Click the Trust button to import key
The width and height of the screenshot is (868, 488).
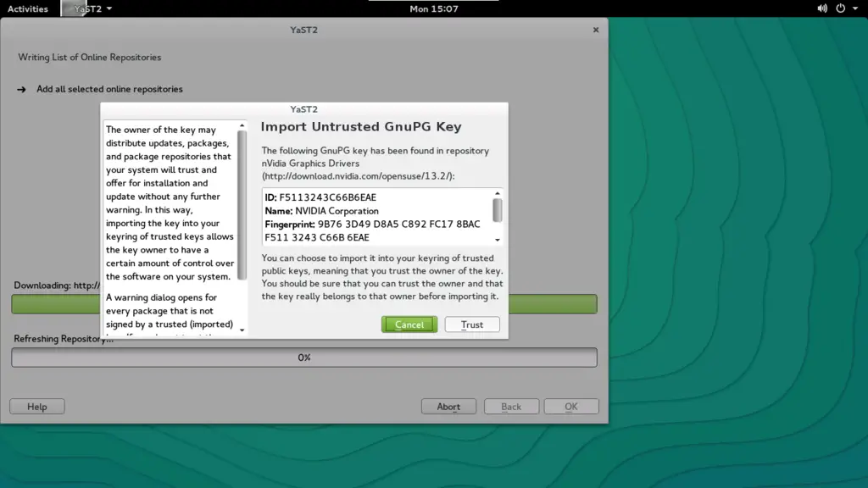coord(471,324)
